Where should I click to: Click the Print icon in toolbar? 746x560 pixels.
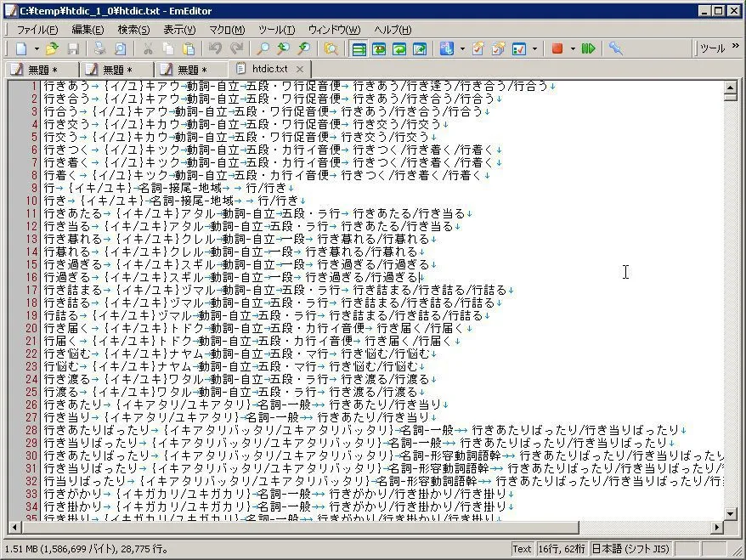100,49
